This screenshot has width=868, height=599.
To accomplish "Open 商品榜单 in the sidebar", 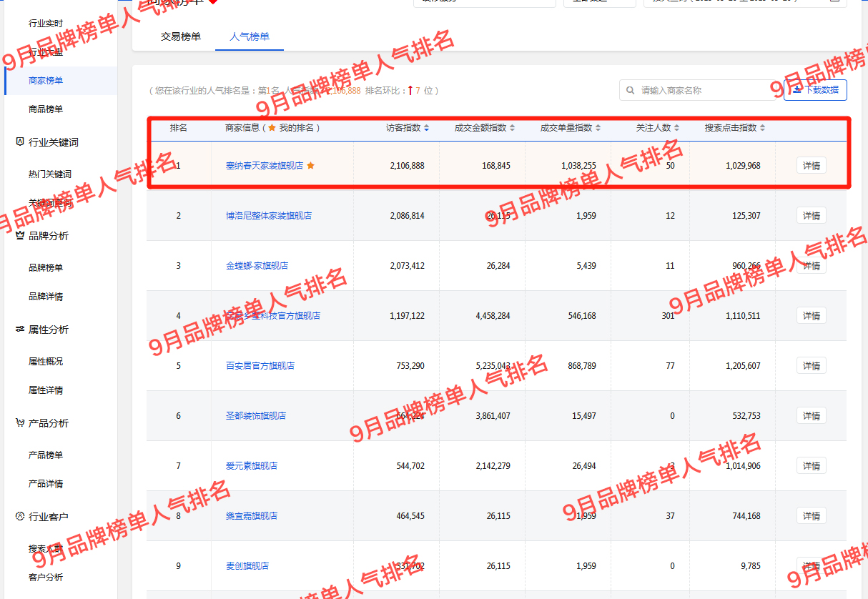I will click(x=46, y=109).
